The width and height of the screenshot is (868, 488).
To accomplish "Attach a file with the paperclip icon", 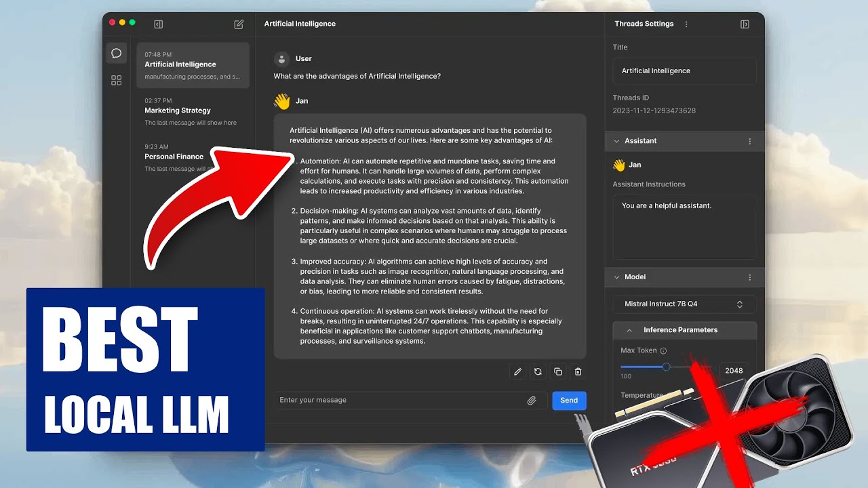I will [532, 401].
